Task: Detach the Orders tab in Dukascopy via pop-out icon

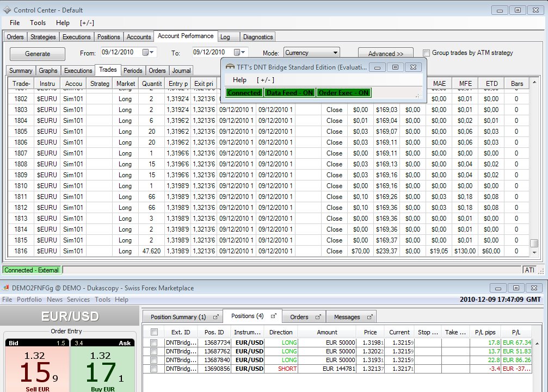Action: pyautogui.click(x=318, y=317)
